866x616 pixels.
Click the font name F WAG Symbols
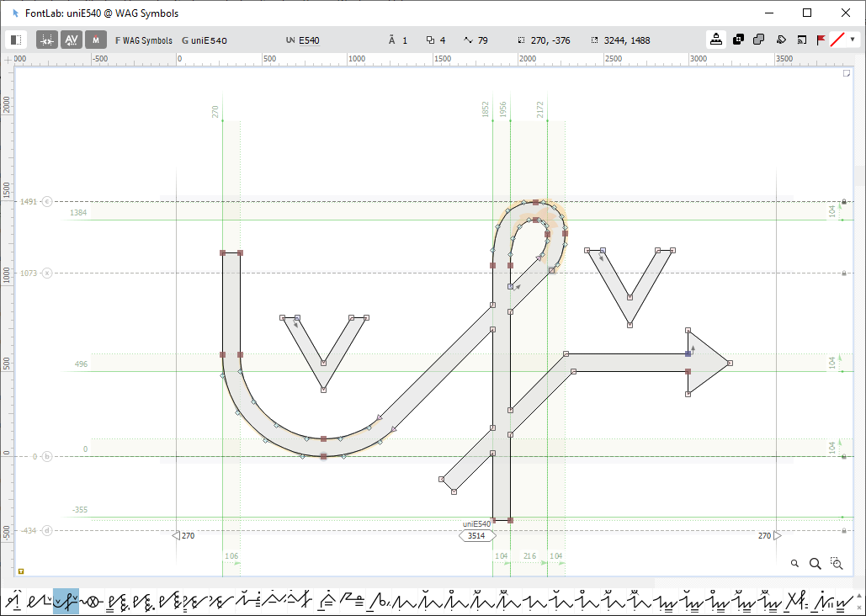point(144,40)
